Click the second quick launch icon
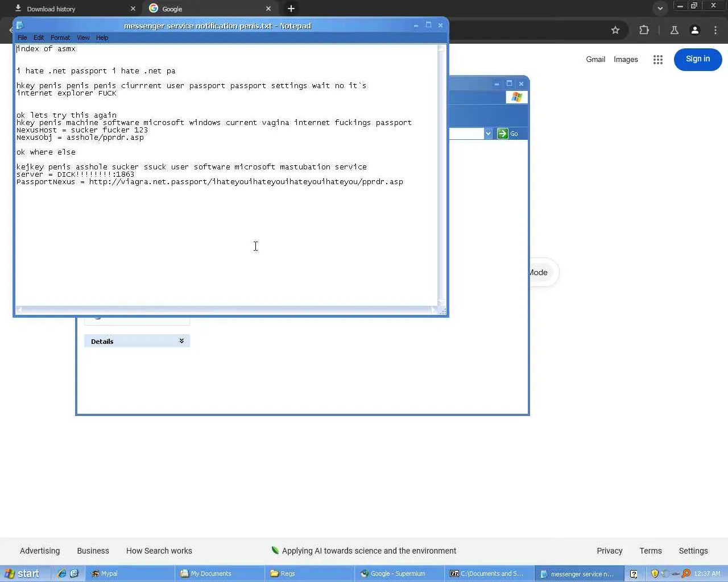The height and width of the screenshot is (582, 728). click(74, 573)
